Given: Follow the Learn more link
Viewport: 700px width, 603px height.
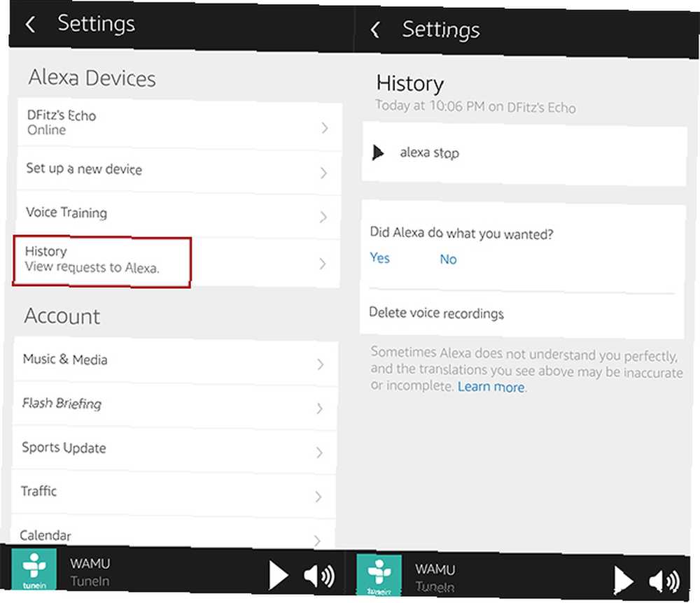Looking at the screenshot, I should [x=491, y=387].
